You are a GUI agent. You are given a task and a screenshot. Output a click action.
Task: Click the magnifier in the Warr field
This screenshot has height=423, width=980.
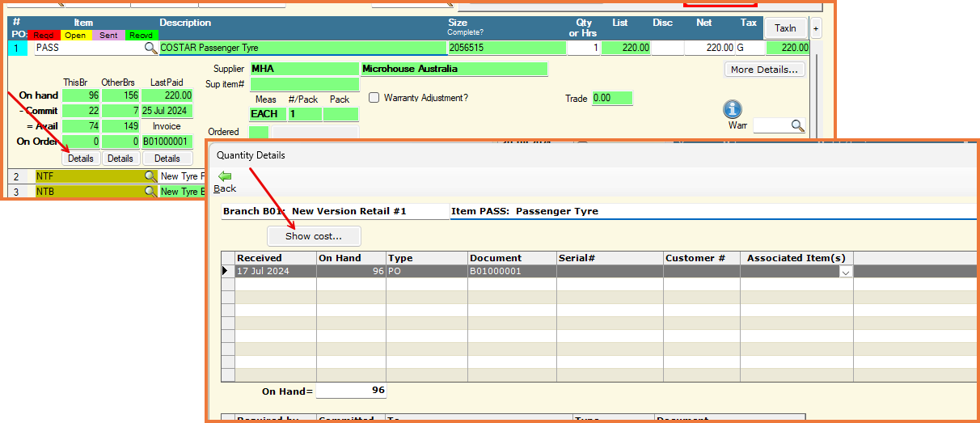coord(797,125)
